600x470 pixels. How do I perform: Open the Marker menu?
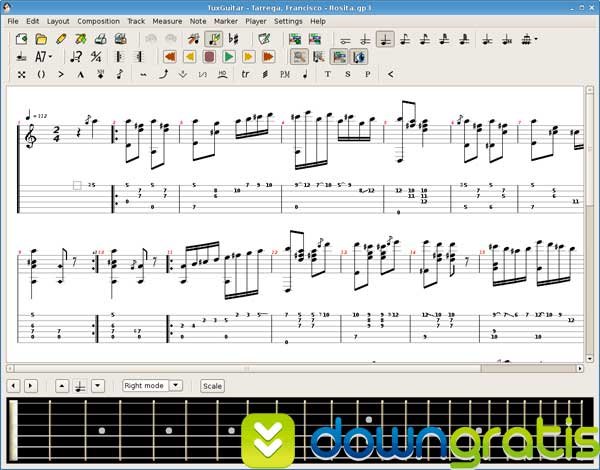coord(226,20)
